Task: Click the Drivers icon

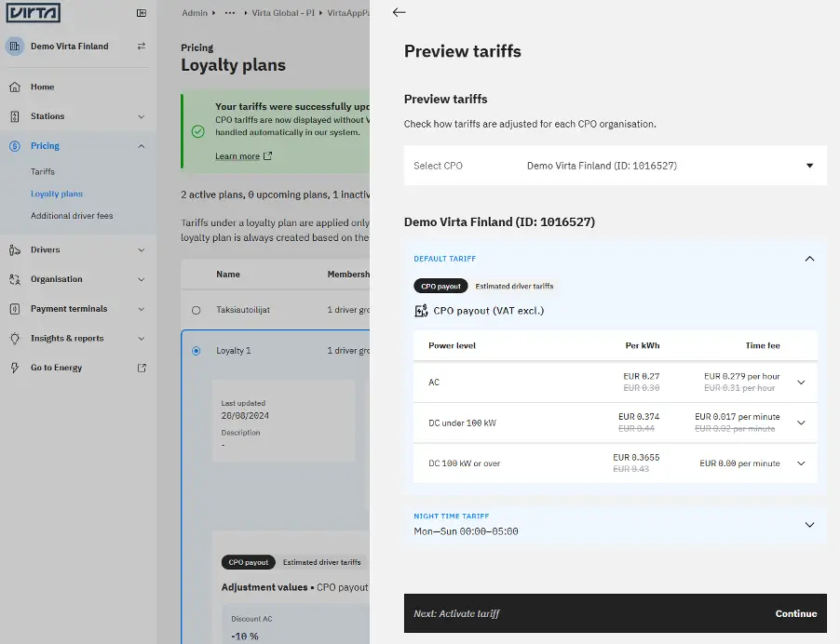Action: coord(15,250)
